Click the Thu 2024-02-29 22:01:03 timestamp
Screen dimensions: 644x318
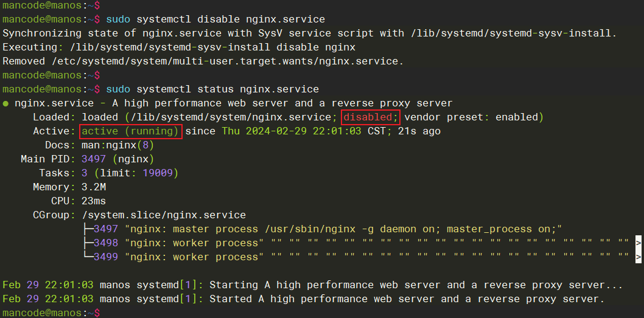point(293,131)
